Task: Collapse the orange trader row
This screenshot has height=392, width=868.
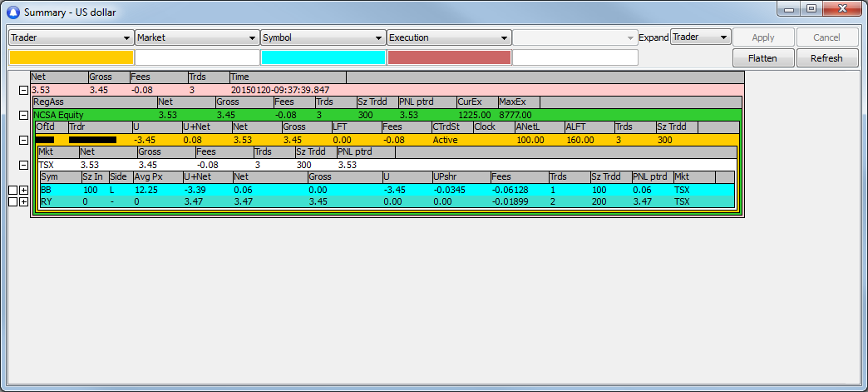Action: coord(23,140)
